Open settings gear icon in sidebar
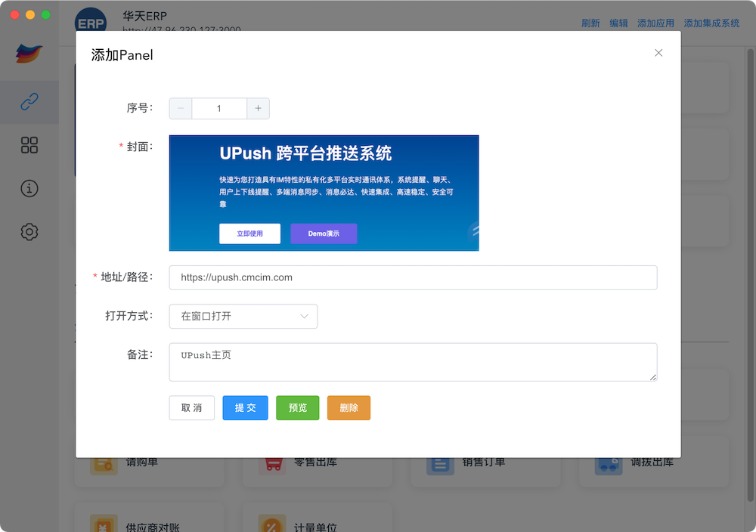 point(29,232)
